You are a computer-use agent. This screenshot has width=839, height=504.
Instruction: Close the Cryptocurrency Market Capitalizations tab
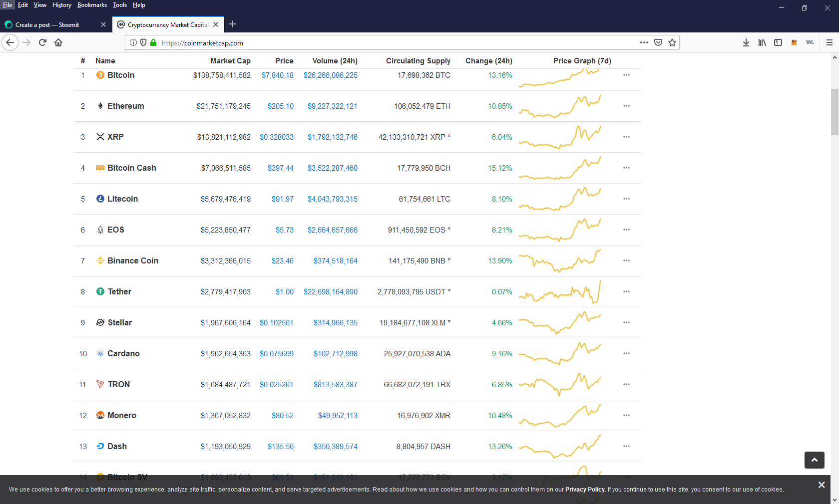click(216, 24)
